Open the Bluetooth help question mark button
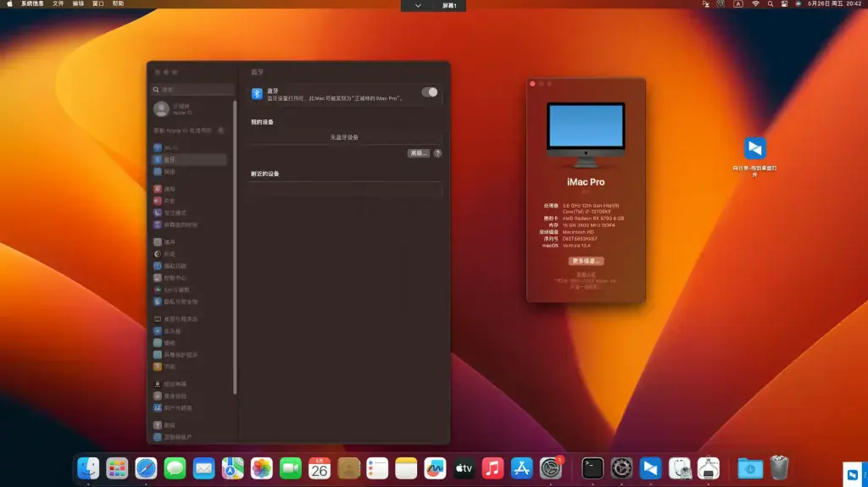 [437, 153]
